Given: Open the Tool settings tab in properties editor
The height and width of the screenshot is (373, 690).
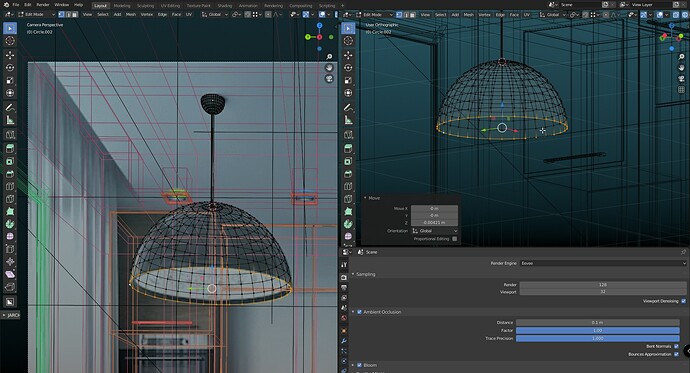Looking at the screenshot, I should tap(344, 265).
